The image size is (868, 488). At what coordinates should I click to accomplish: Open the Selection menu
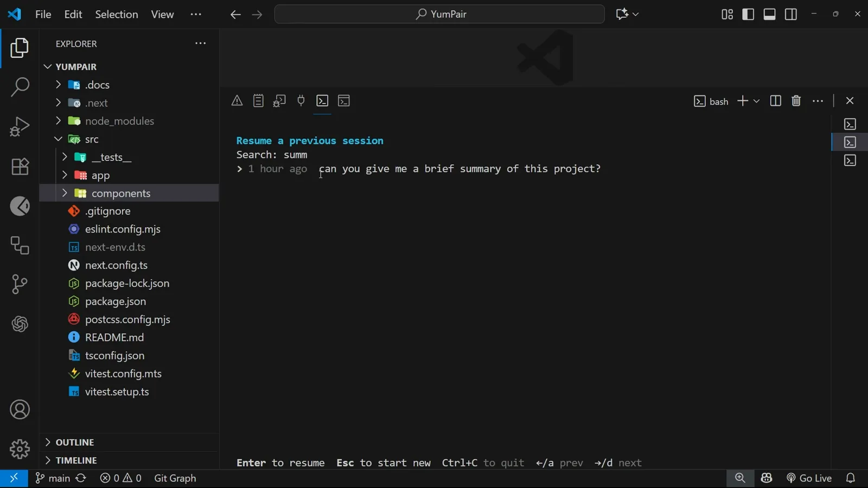[117, 14]
